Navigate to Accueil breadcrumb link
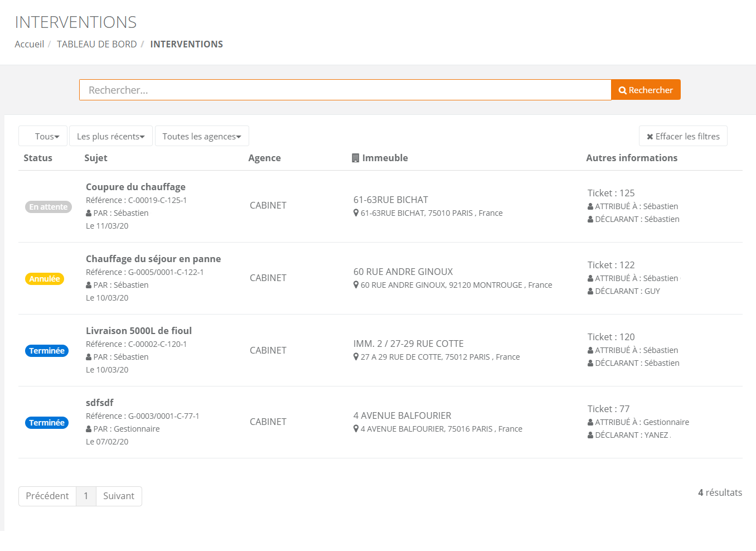This screenshot has height=551, width=756. pos(30,44)
